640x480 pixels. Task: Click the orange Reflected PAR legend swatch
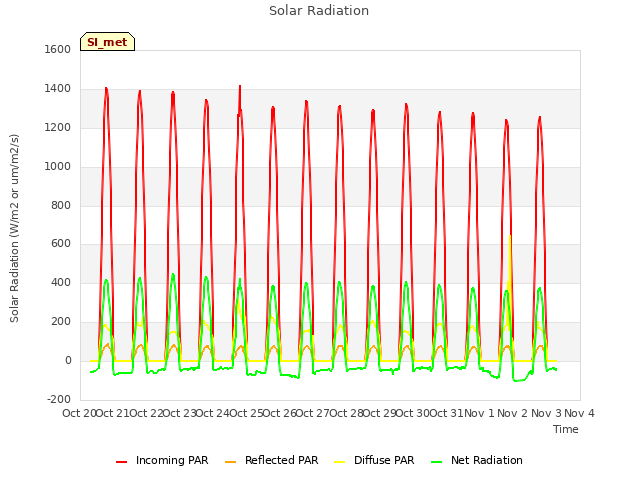coord(230,462)
